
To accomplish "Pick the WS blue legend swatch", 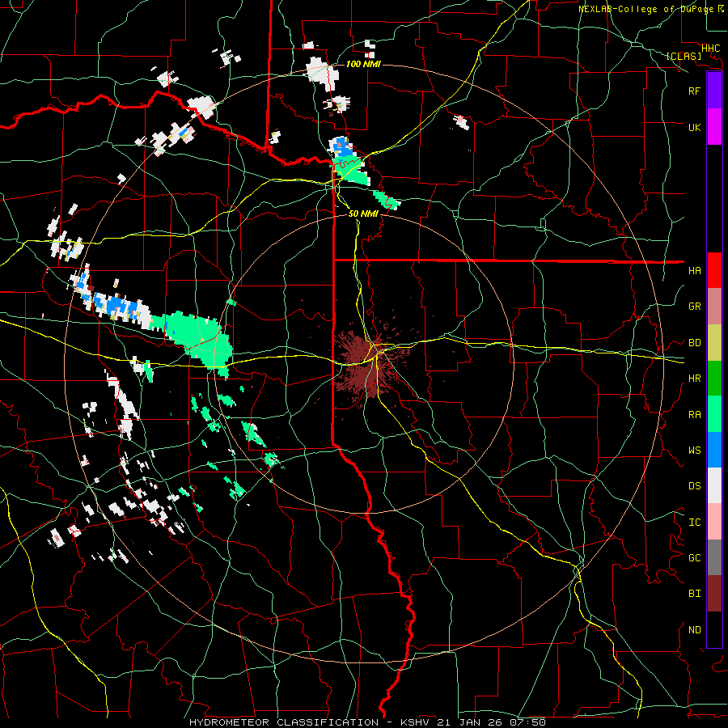I will [714, 450].
